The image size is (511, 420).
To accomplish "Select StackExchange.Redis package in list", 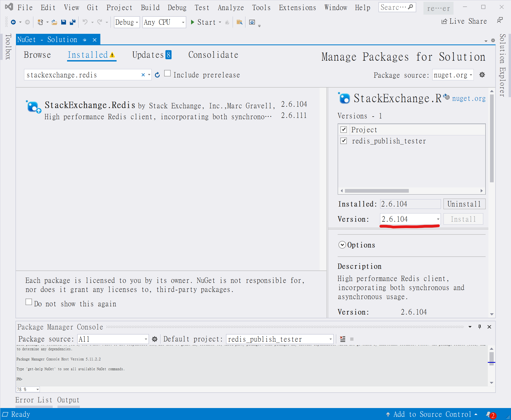I will (x=168, y=110).
